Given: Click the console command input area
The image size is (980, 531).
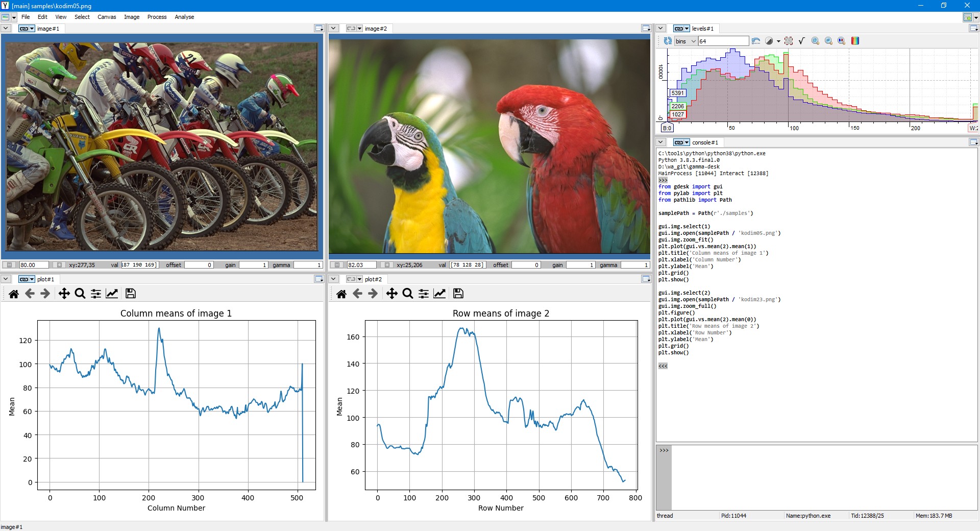Looking at the screenshot, I should coord(824,477).
